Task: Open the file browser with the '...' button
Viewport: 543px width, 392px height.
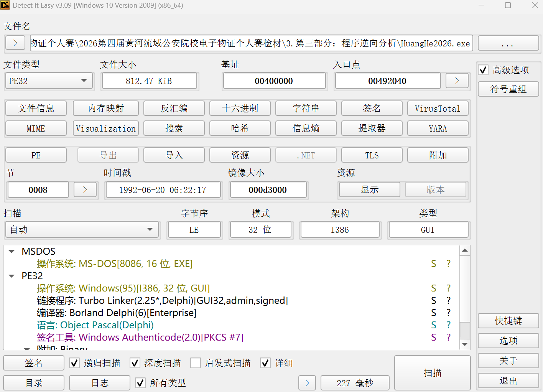Action: [x=508, y=43]
